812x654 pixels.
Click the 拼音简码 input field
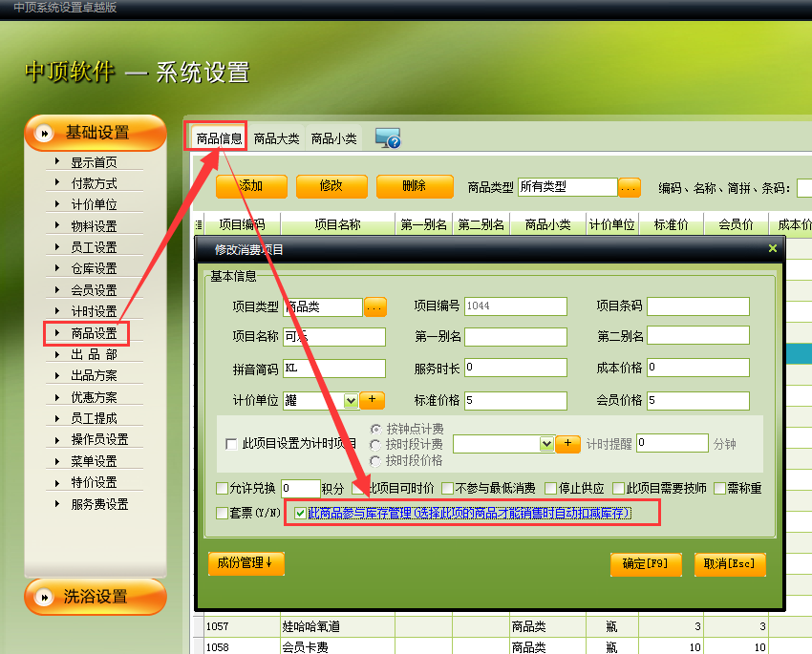point(334,369)
